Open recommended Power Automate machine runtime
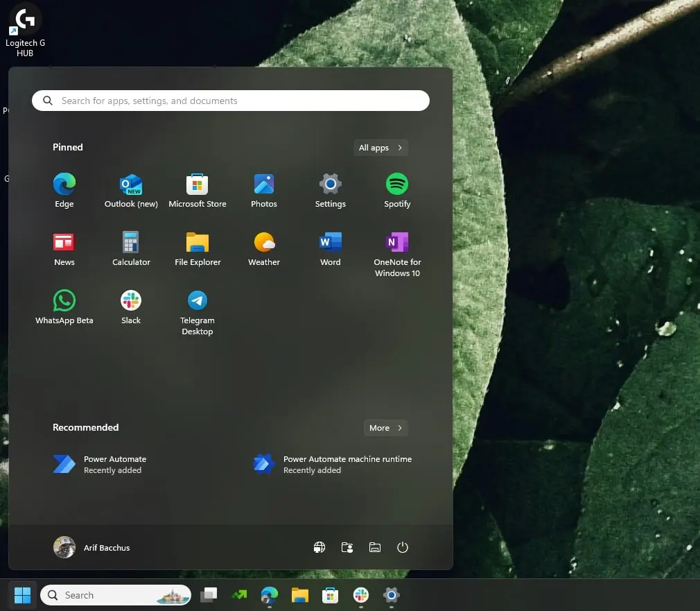This screenshot has width=700, height=611. (x=333, y=464)
